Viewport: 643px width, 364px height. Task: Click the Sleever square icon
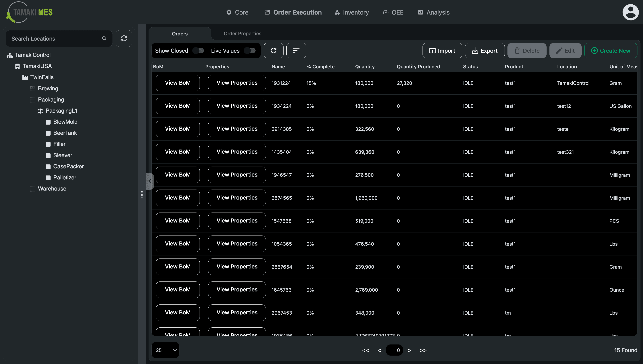48,155
